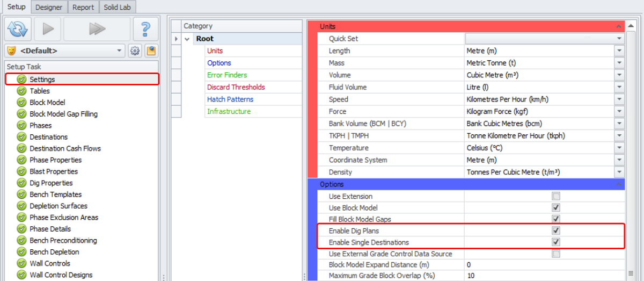This screenshot has height=281, width=644.
Task: Toggle Use Block Model checkbox
Action: point(556,207)
